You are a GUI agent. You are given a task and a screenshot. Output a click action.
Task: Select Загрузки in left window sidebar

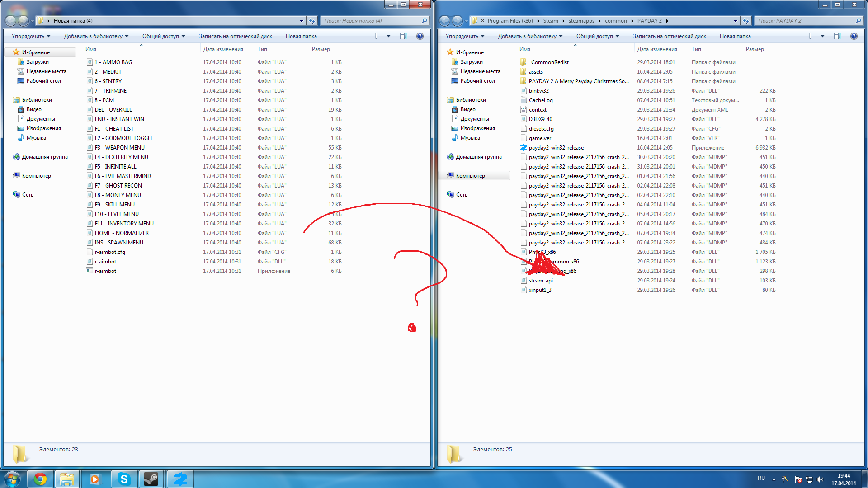pos(38,62)
